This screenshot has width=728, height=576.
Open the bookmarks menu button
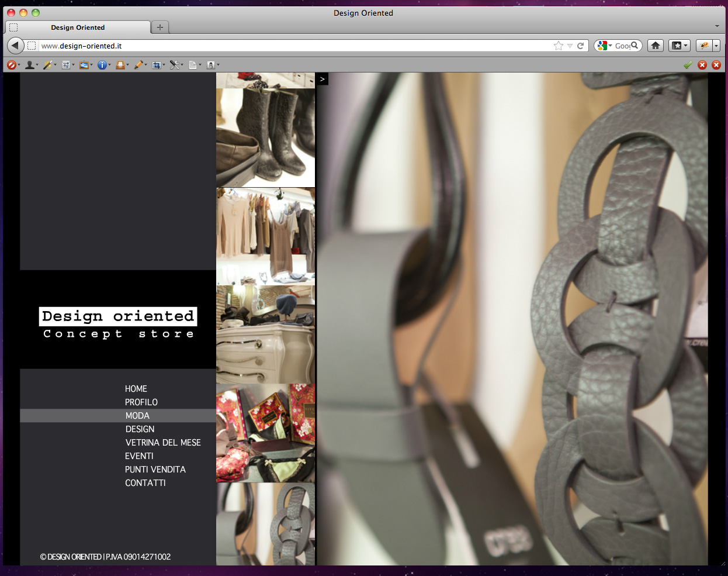pos(680,46)
